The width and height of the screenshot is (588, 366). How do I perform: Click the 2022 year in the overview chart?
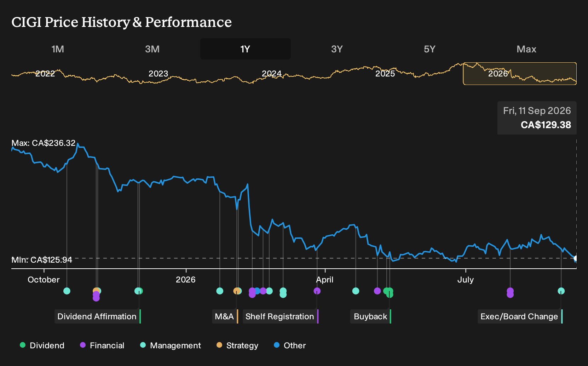tap(45, 74)
